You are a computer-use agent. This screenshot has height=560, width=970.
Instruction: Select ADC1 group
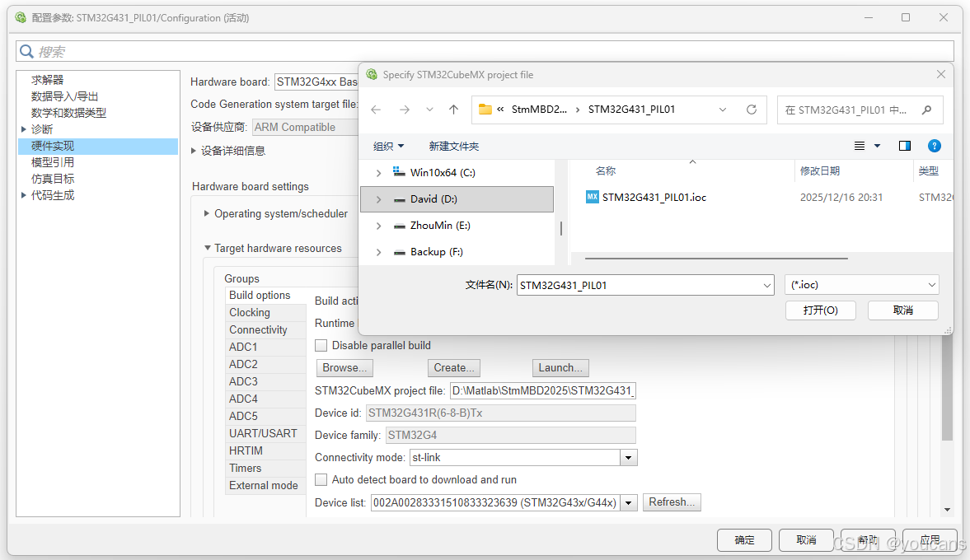(x=266, y=348)
